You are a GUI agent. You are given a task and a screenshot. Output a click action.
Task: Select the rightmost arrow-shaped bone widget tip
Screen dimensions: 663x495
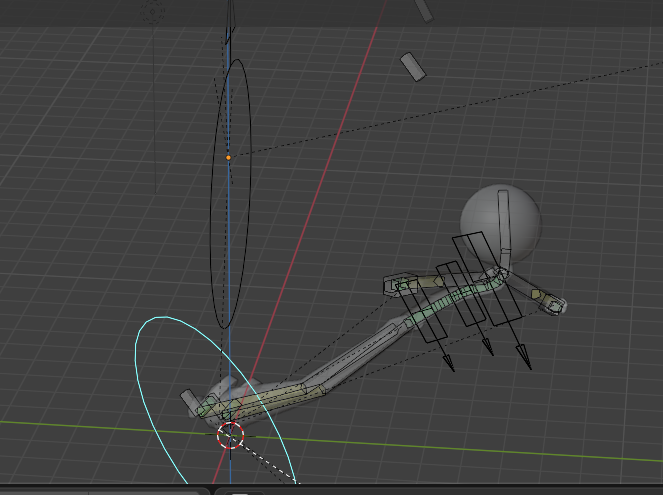pos(524,357)
